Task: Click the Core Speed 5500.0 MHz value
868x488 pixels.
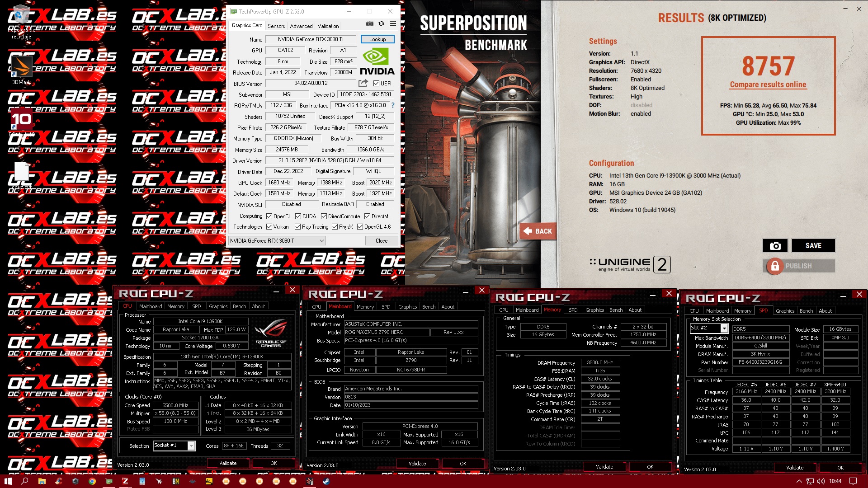Action: [175, 406]
